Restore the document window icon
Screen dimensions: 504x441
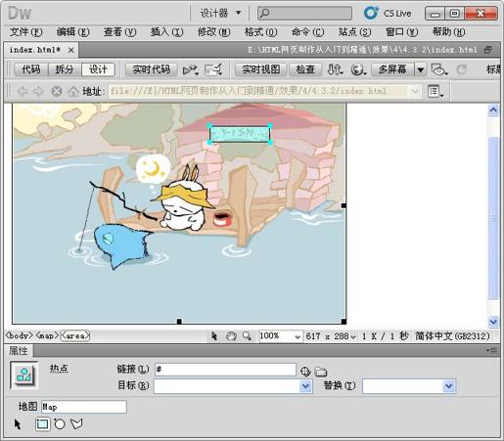click(x=488, y=50)
